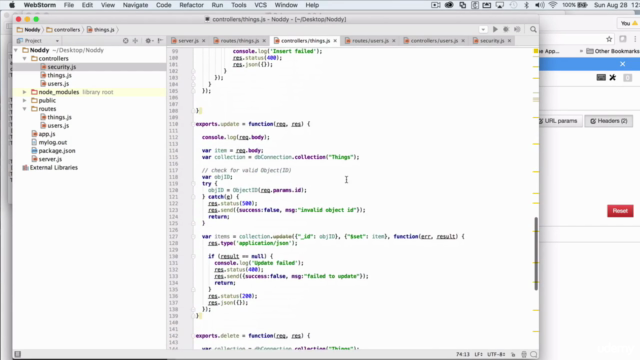640x360 pixels.
Task: Click 74:13 cursor position in status bar
Action: click(x=463, y=354)
